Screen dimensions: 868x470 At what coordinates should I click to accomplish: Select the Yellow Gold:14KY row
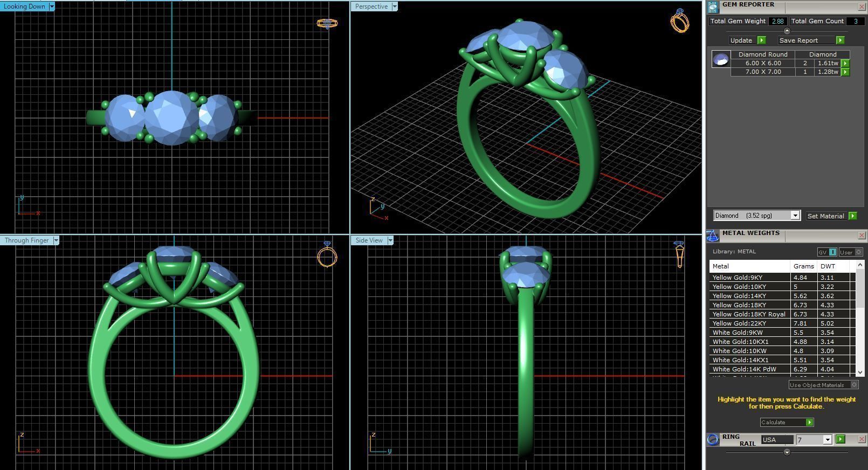click(x=782, y=296)
